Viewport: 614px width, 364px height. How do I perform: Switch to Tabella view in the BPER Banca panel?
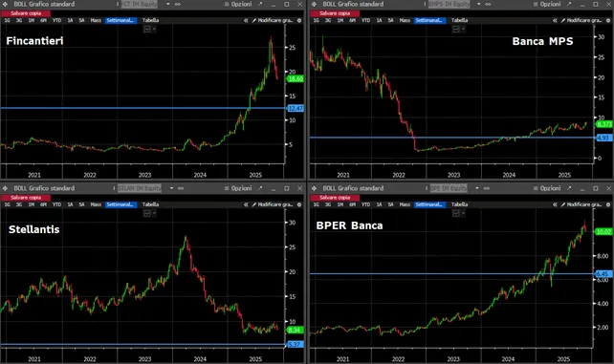click(460, 204)
